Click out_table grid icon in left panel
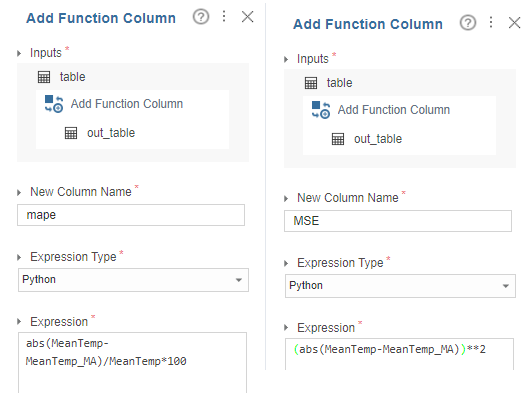Viewport: 526px width, 396px height. [71, 133]
